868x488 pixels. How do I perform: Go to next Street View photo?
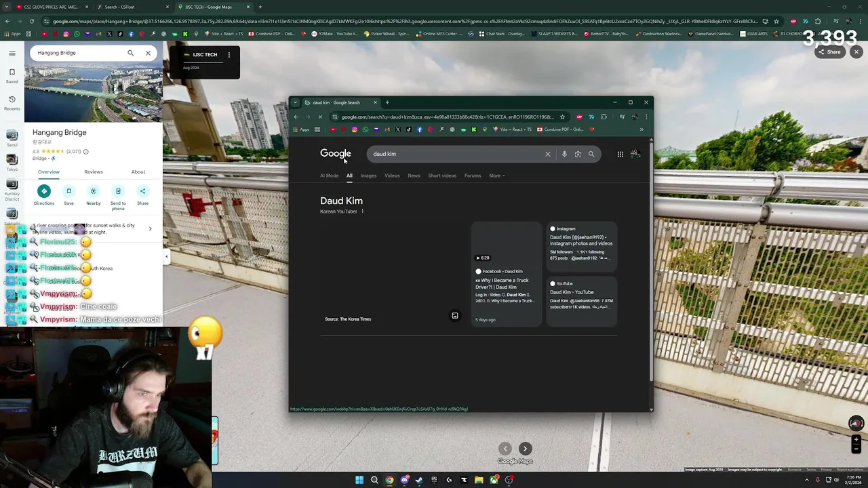[525, 449]
